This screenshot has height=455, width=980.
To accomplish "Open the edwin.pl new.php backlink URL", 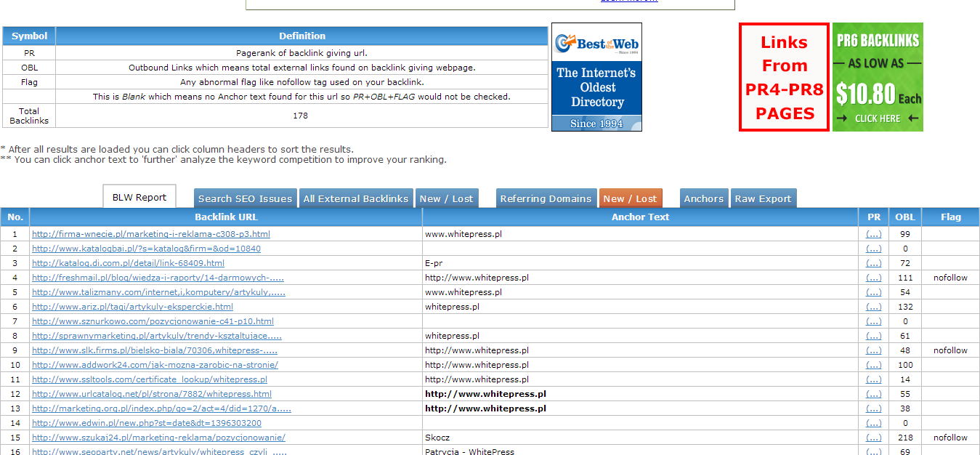I will tap(147, 423).
